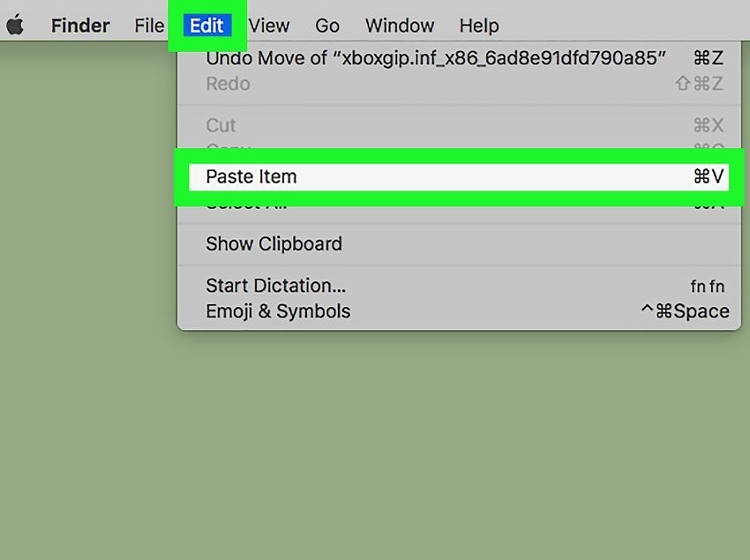
Task: Select Paste Item in the Edit menu
Action: pyautogui.click(x=251, y=176)
